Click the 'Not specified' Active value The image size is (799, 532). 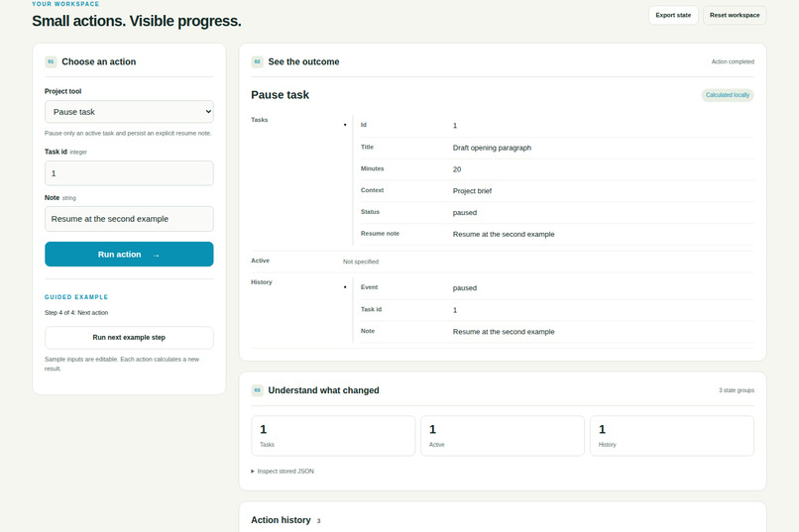coord(360,262)
